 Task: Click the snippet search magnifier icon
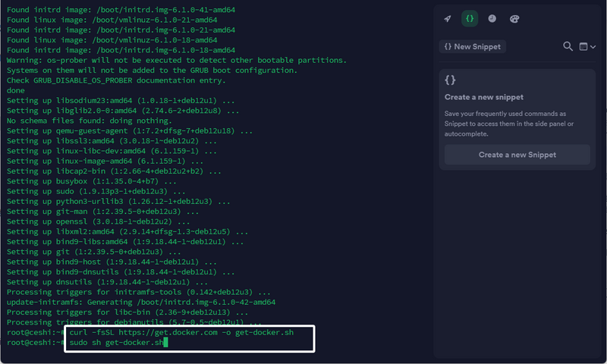(568, 46)
